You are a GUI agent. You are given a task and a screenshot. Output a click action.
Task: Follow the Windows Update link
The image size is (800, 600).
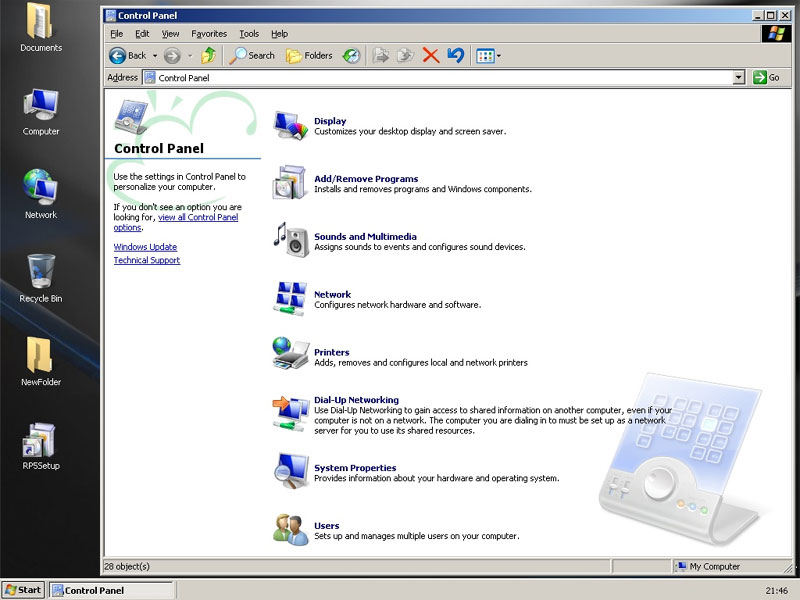click(x=144, y=246)
